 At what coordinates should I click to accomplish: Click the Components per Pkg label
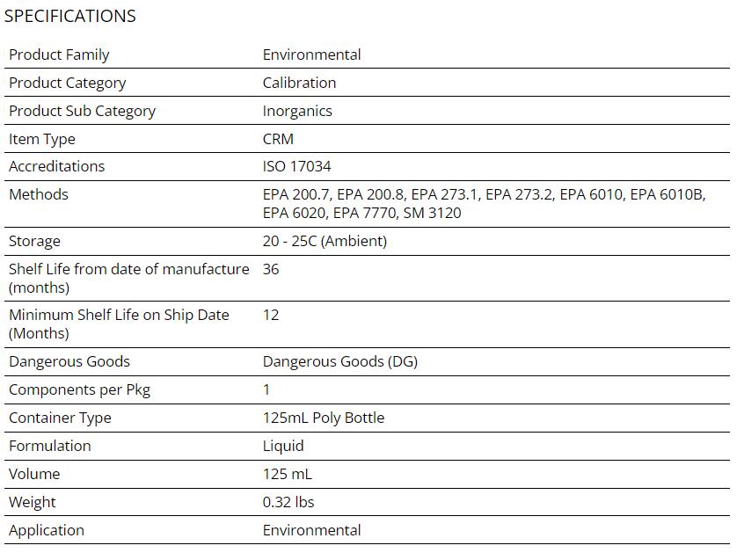79,389
